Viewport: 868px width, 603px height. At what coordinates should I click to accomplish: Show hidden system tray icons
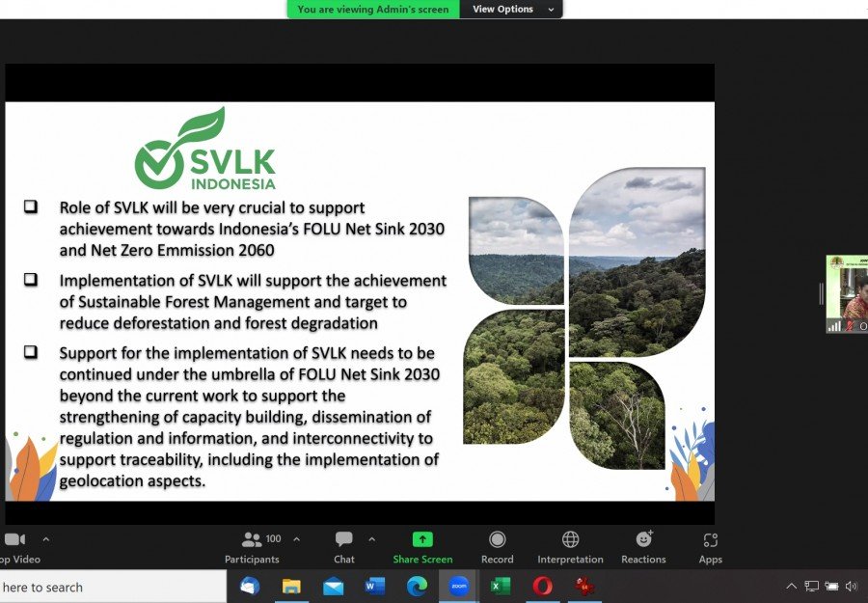(792, 586)
